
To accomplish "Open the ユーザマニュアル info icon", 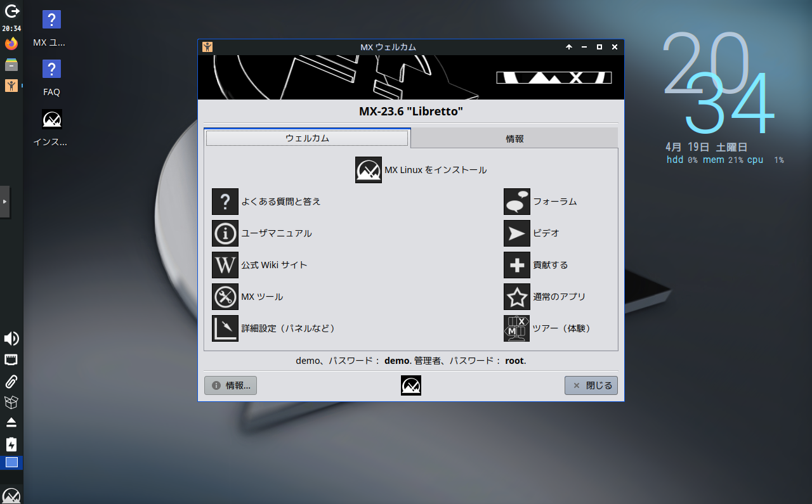I will (x=225, y=233).
